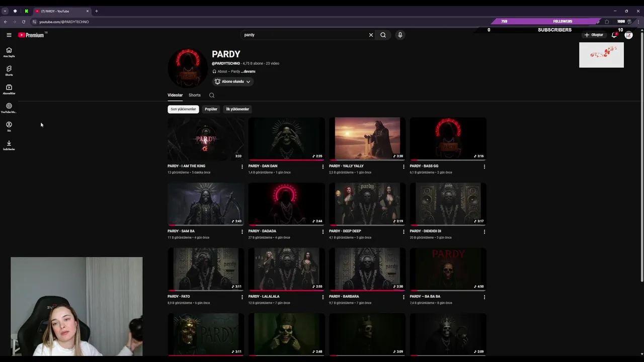Open the PARDY - DAN DAN video title
Screen dimensions: 644x362
pos(263,166)
